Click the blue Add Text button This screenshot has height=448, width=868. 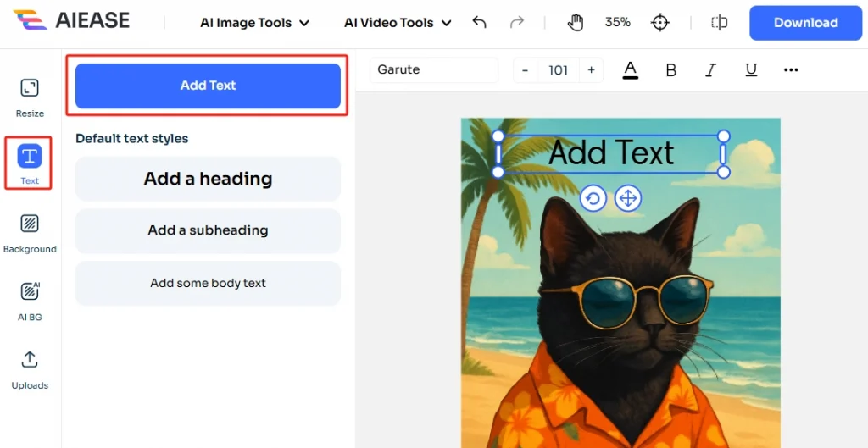coord(208,86)
